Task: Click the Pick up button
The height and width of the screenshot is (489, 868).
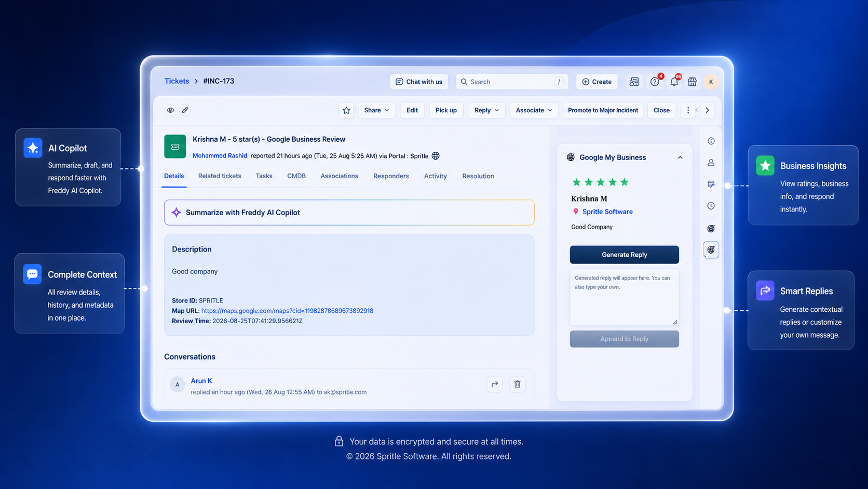Action: coord(446,110)
